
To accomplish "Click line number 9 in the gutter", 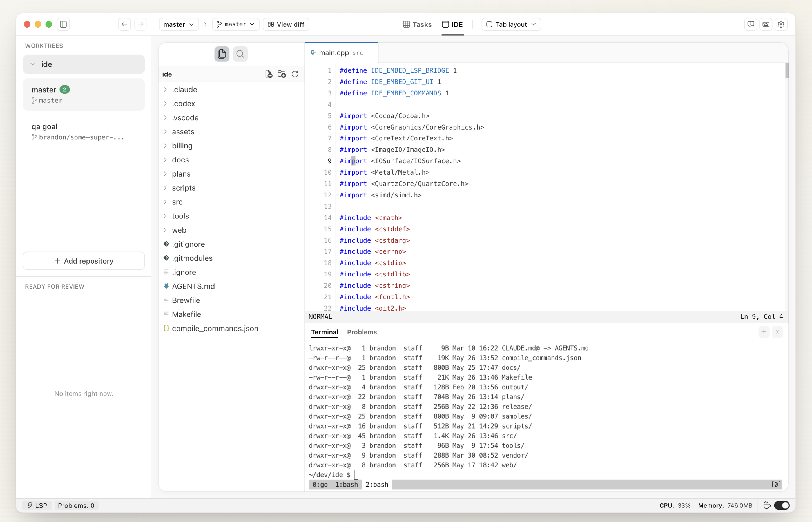I will (x=329, y=161).
